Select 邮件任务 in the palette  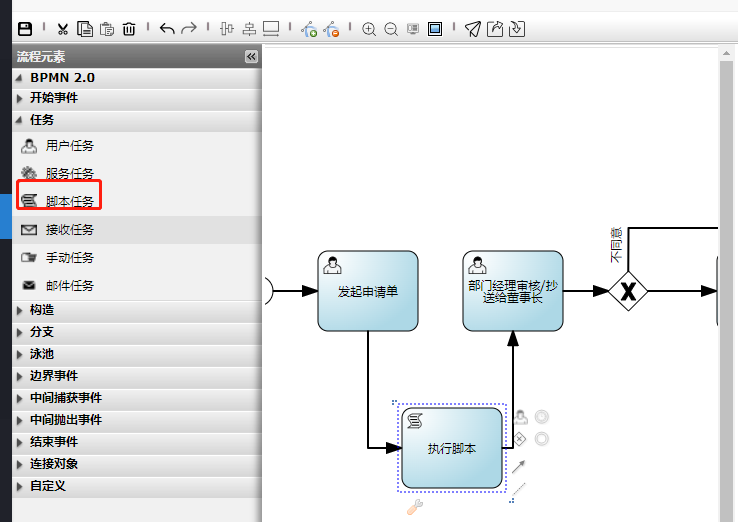pyautogui.click(x=69, y=286)
